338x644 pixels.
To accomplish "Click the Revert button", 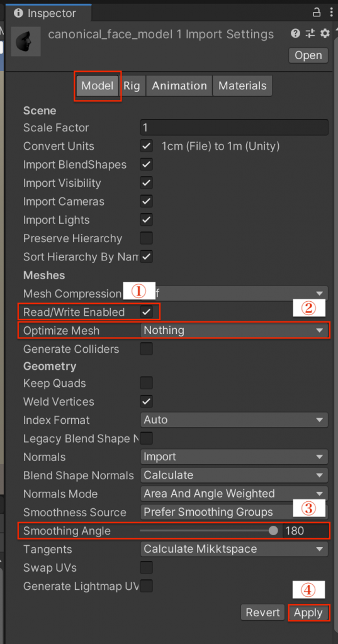I will (x=262, y=613).
